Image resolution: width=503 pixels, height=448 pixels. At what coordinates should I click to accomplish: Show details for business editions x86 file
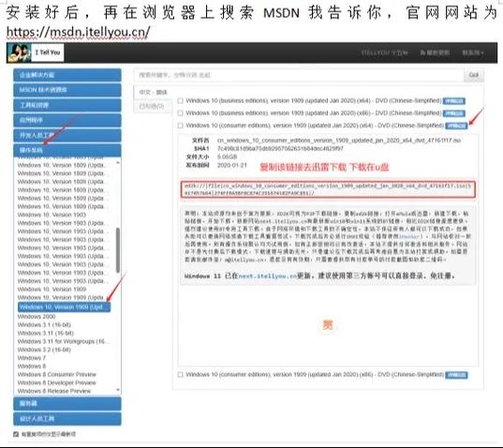[454, 113]
